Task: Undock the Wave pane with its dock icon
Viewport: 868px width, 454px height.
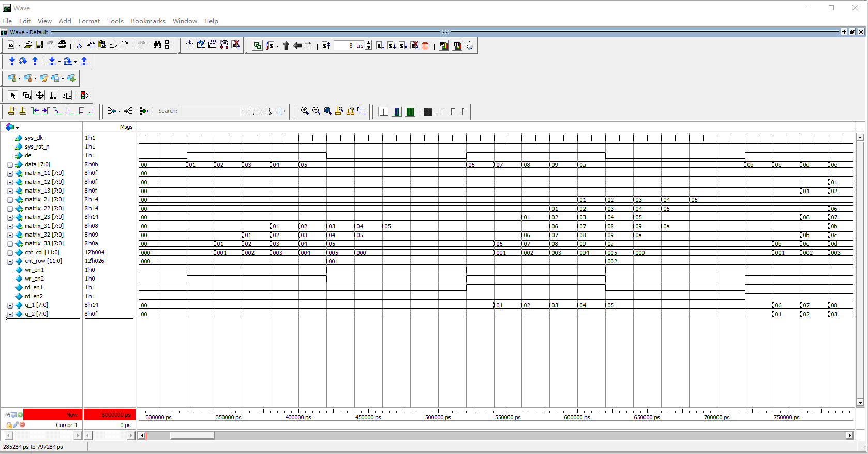Action: pos(852,32)
